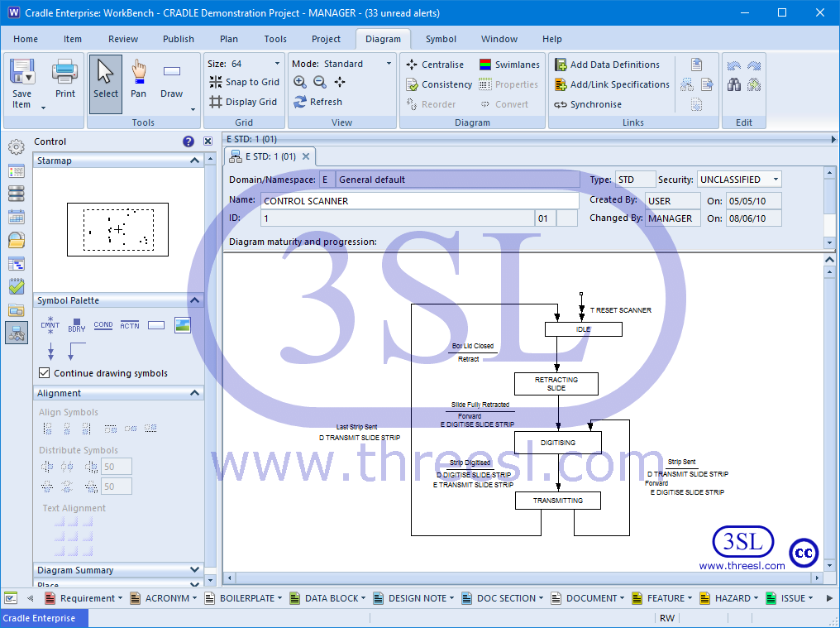The height and width of the screenshot is (628, 840).
Task: Select the state rectangle symbol in palette
Action: [x=156, y=325]
